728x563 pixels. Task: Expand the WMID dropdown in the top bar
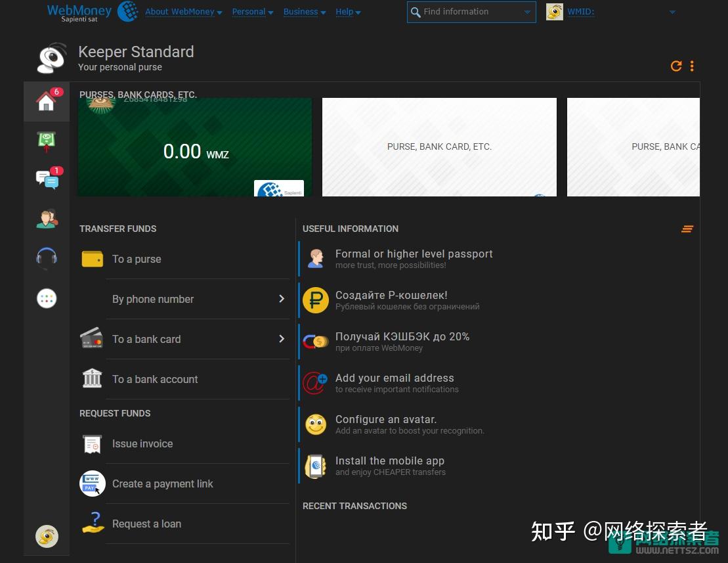pyautogui.click(x=672, y=11)
